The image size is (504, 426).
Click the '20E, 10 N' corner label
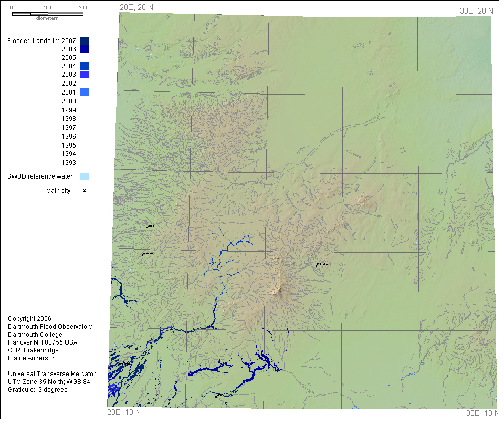124,412
